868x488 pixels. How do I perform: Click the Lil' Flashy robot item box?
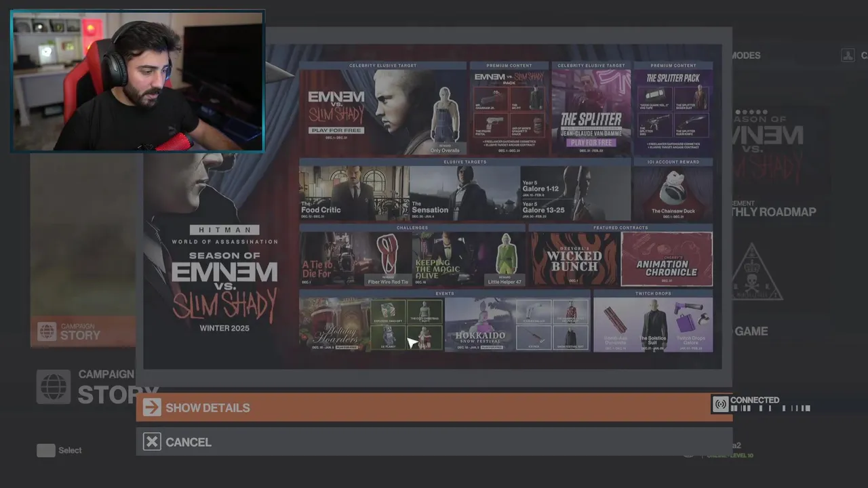pos(389,338)
